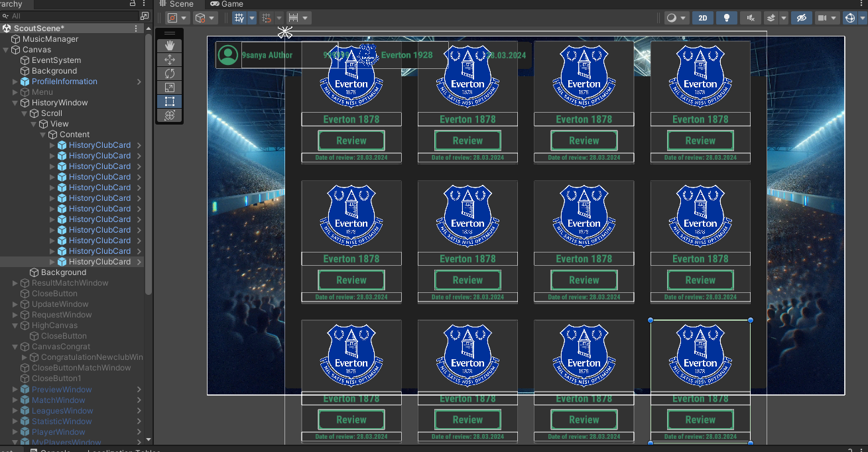Expand the Menu tree node
The image size is (868, 452).
(15, 92)
